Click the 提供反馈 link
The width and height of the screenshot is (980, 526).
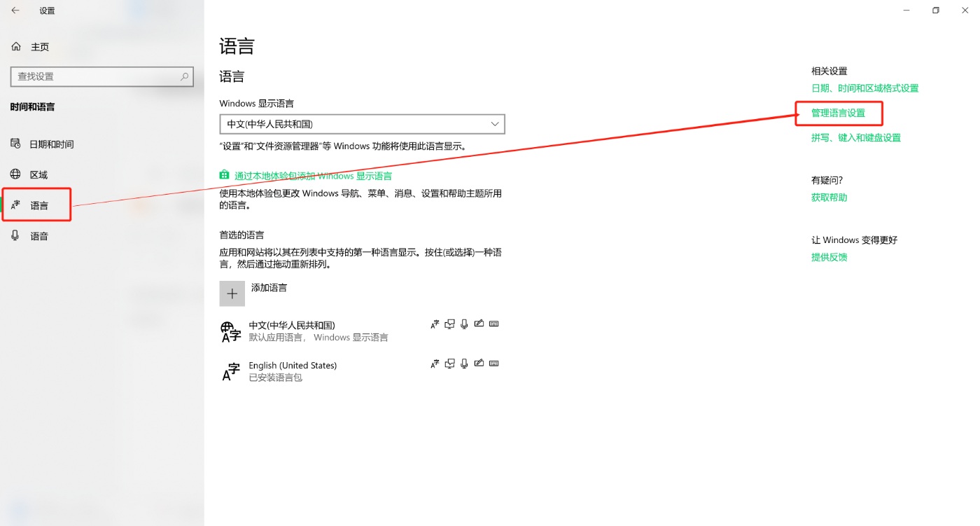click(829, 257)
